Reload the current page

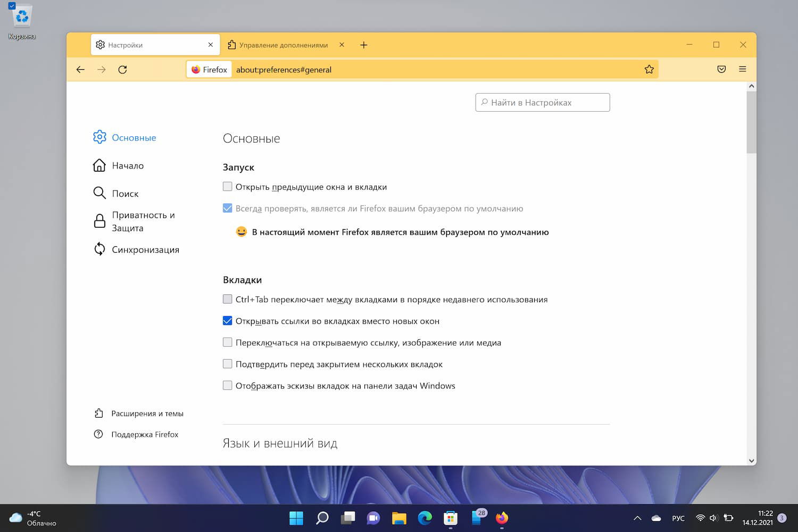[122, 70]
